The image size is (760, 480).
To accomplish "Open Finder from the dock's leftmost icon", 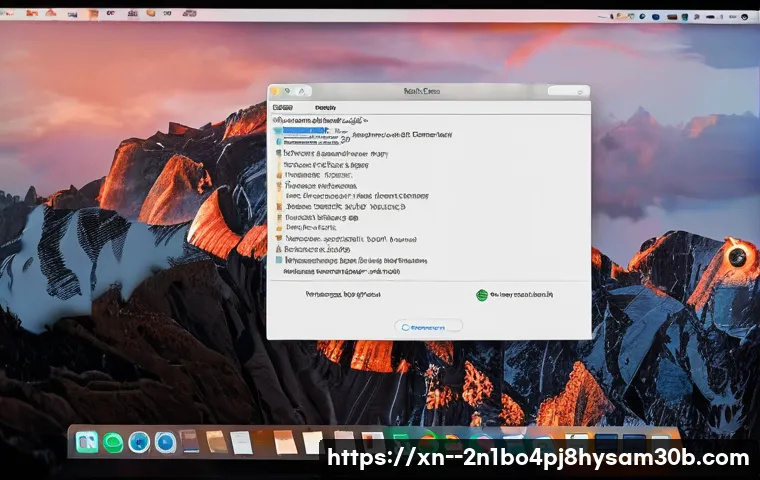I will coord(87,441).
